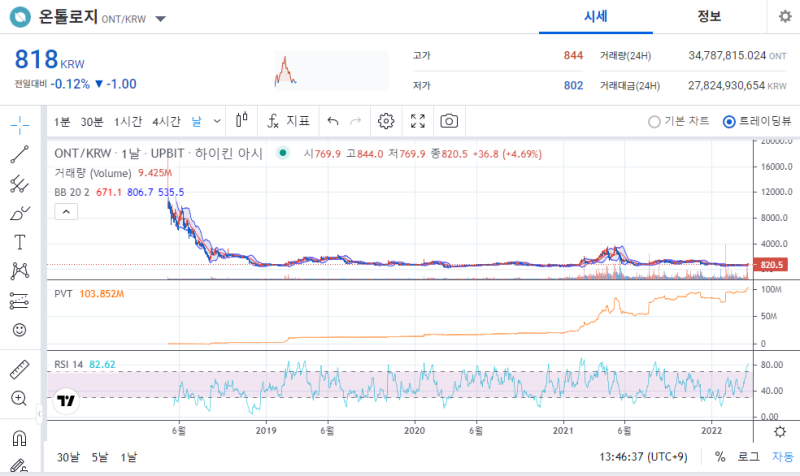
Task: Click the BB 20 2 indicator legend
Action: click(72, 192)
